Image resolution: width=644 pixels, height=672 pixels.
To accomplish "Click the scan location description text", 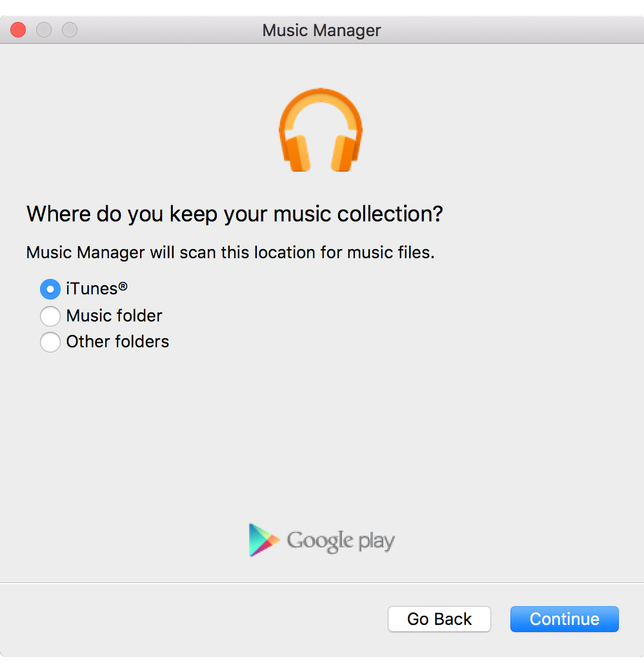I will click(230, 252).
